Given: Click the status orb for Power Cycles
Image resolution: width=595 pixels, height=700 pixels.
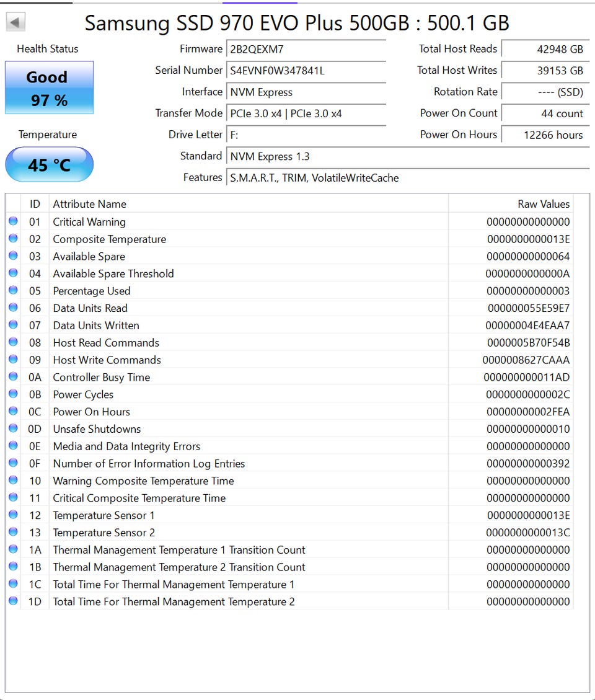Looking at the screenshot, I should coord(14,394).
